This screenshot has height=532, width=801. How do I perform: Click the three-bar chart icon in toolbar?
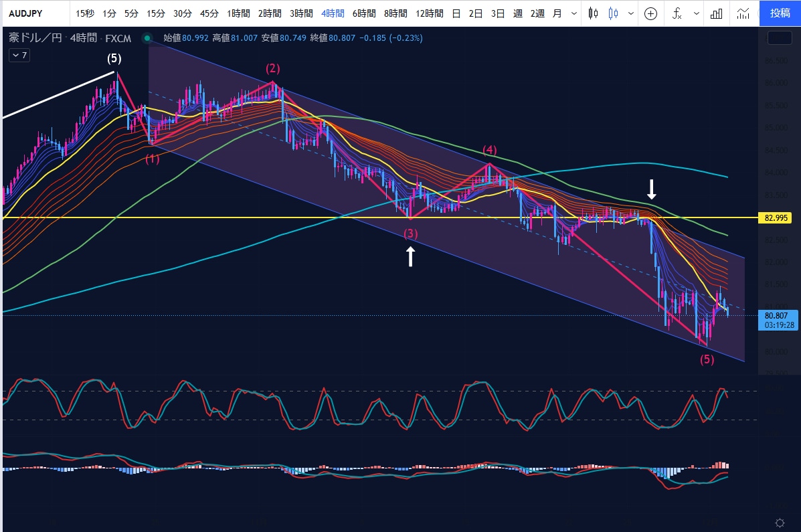coord(716,13)
